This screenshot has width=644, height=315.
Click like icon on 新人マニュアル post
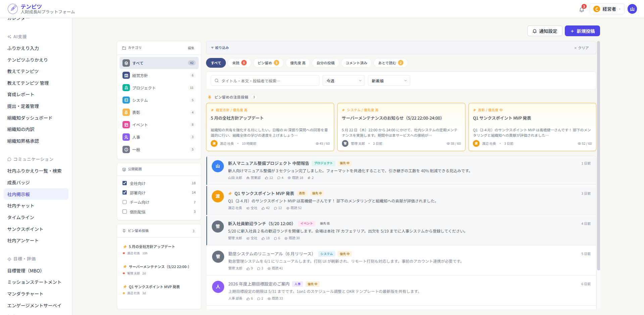(x=266, y=178)
